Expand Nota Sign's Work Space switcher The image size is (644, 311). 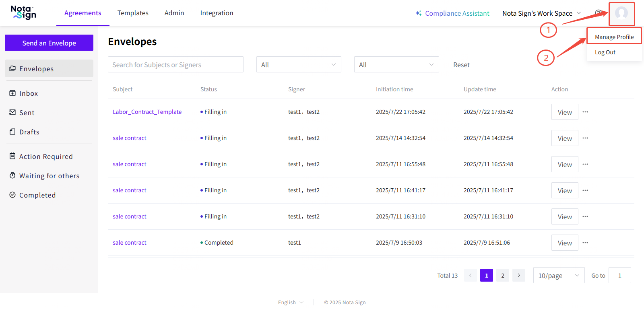click(541, 13)
